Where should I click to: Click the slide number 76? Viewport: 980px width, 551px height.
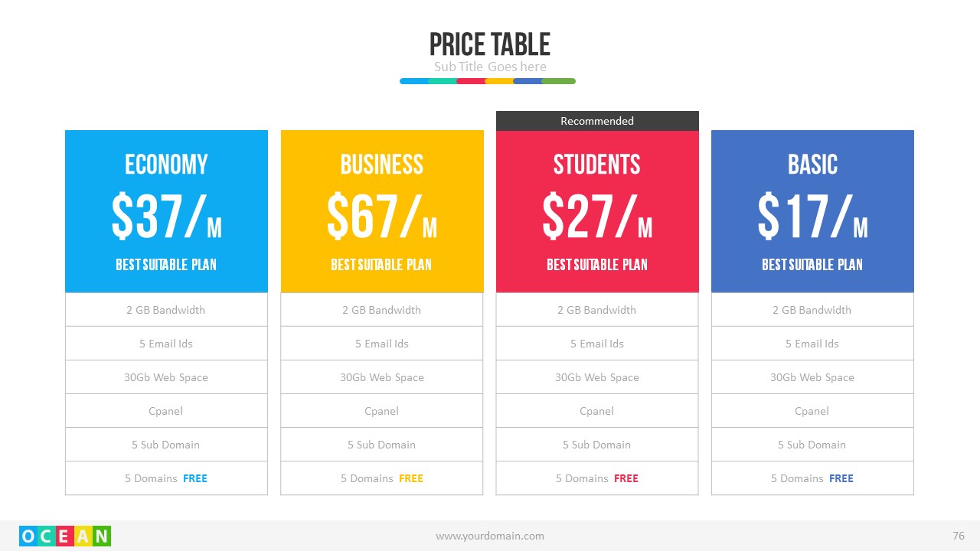[959, 536]
